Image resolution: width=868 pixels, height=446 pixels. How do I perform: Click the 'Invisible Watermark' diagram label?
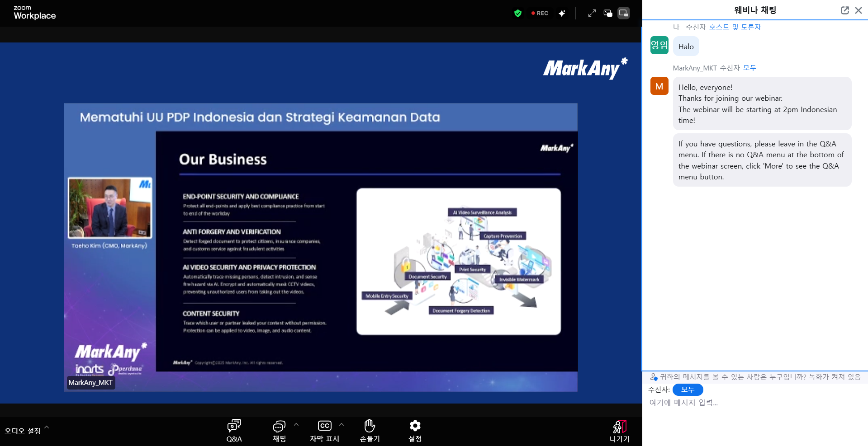(519, 279)
